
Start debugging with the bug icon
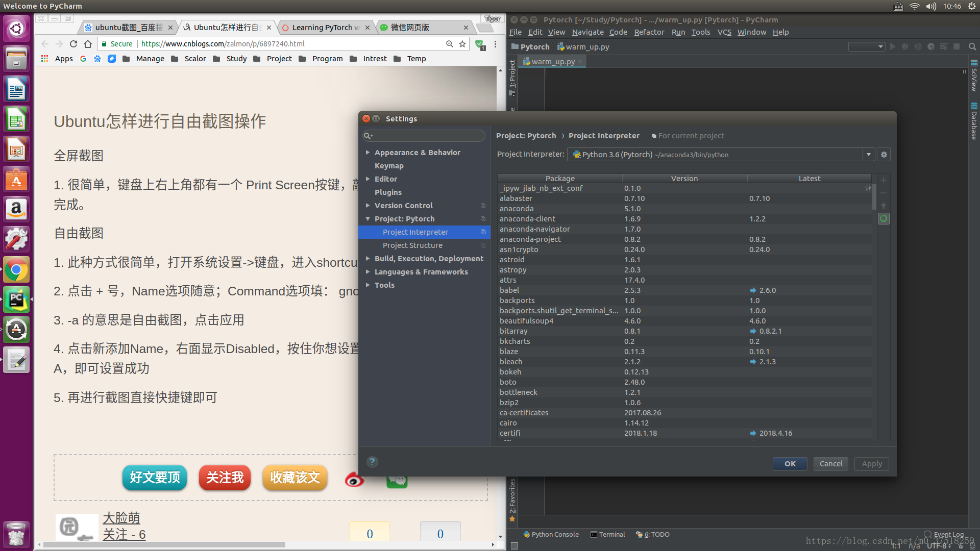[905, 46]
